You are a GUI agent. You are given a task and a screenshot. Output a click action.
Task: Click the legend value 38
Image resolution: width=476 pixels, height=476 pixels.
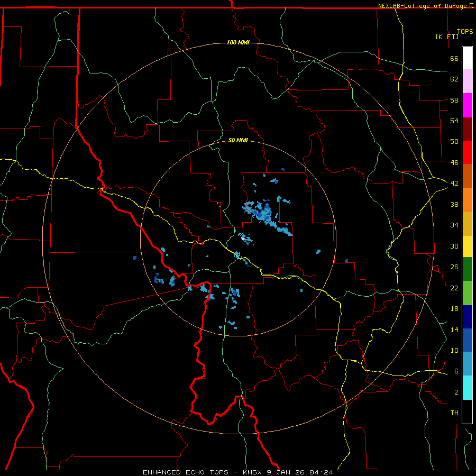click(x=454, y=204)
